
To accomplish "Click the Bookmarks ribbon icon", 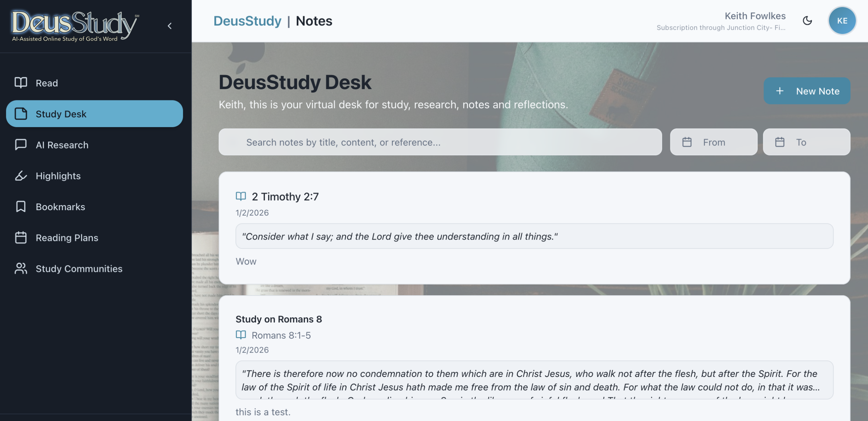I will tap(21, 206).
